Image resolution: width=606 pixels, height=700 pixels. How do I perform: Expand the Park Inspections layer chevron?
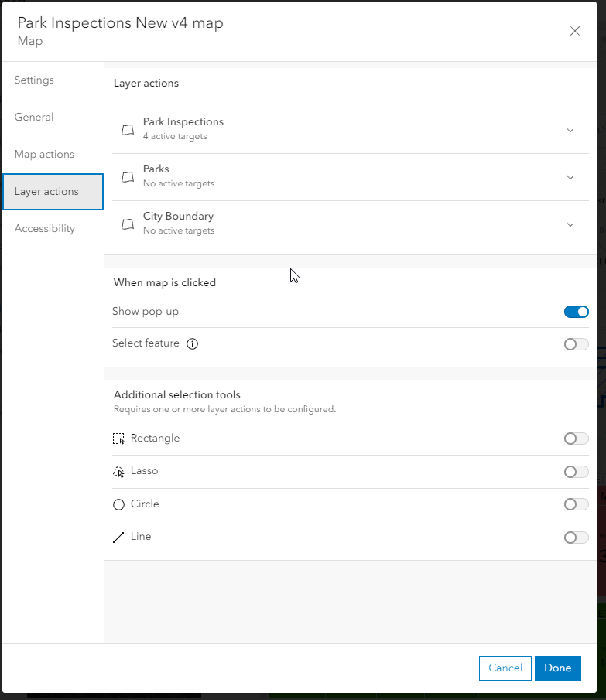[x=570, y=130]
